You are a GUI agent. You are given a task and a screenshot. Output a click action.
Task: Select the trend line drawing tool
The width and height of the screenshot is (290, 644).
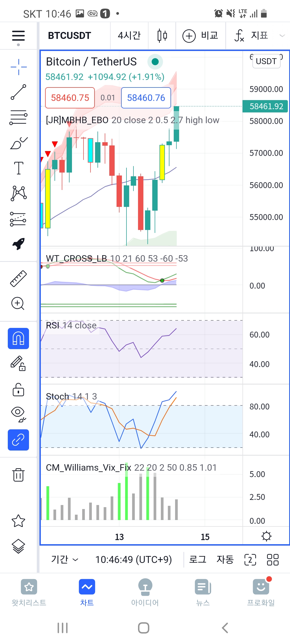coord(18,92)
